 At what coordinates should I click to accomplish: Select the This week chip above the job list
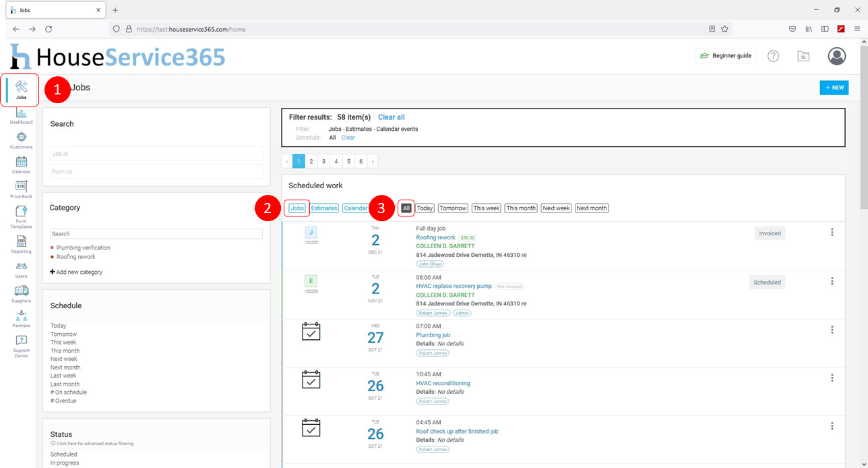(486, 208)
